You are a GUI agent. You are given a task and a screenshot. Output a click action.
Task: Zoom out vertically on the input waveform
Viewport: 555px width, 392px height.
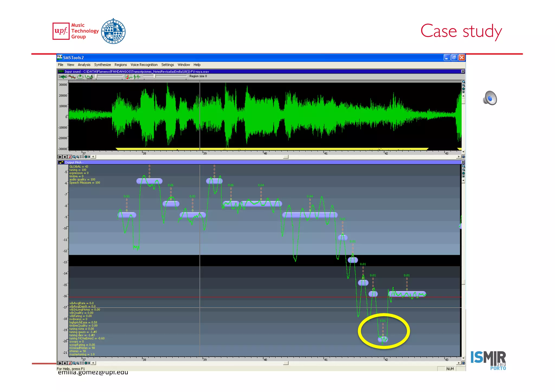click(463, 85)
